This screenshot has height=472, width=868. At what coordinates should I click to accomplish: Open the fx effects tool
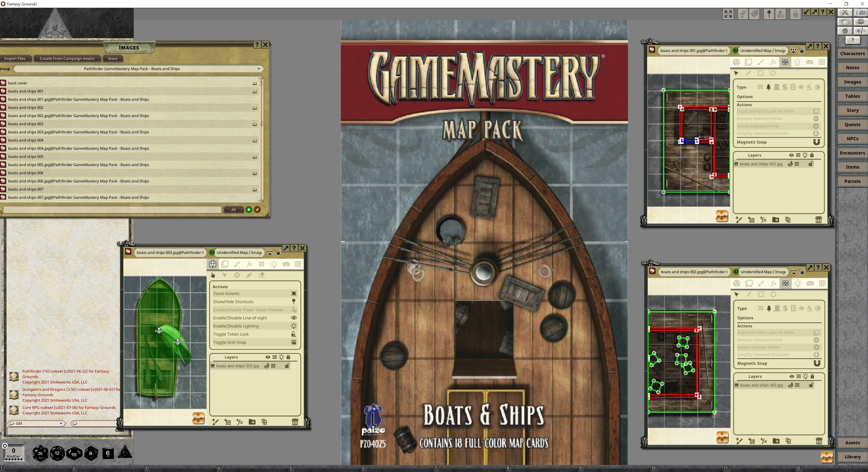(249, 264)
